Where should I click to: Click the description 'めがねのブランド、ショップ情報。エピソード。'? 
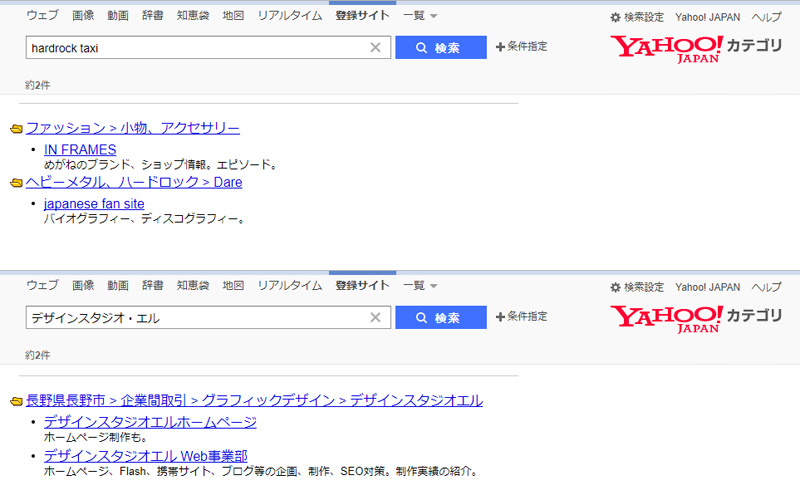[x=162, y=165]
